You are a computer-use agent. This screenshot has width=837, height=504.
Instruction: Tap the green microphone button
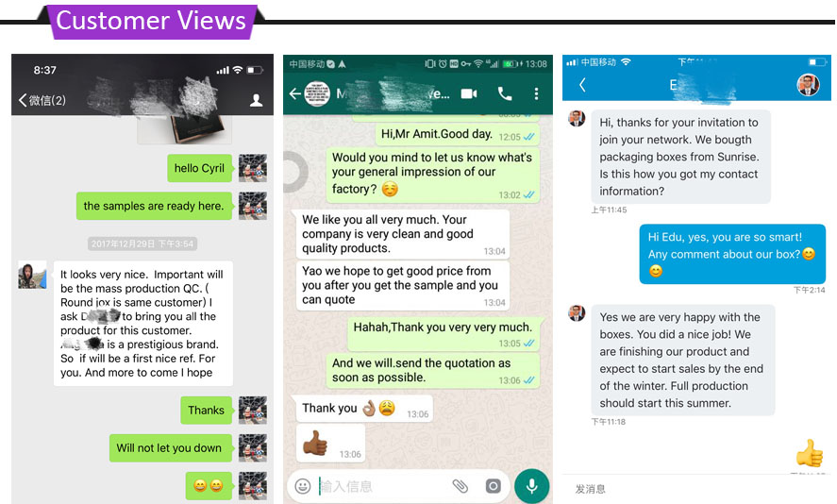pos(531,486)
